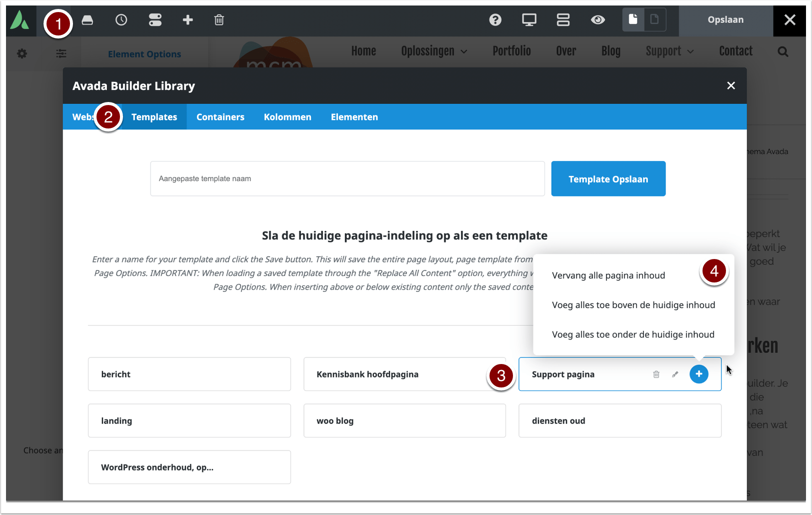Open the Blog menu link
Image resolution: width=812 pixels, height=515 pixels.
[x=610, y=51]
